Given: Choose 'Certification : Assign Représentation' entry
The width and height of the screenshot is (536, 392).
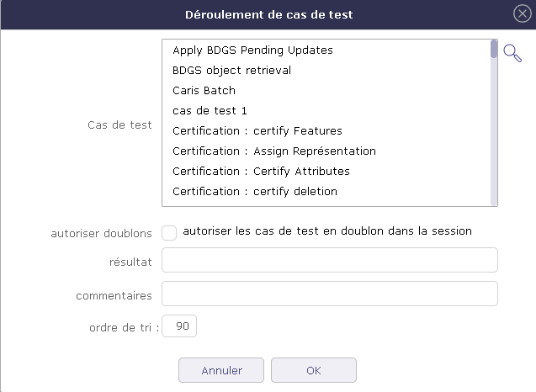Looking at the screenshot, I should click(x=273, y=151).
